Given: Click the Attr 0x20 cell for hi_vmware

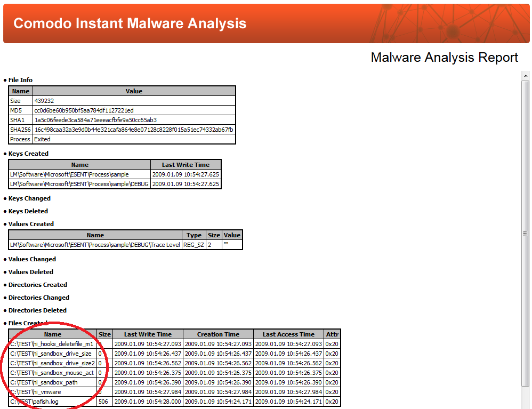Looking at the screenshot, I should tap(332, 392).
